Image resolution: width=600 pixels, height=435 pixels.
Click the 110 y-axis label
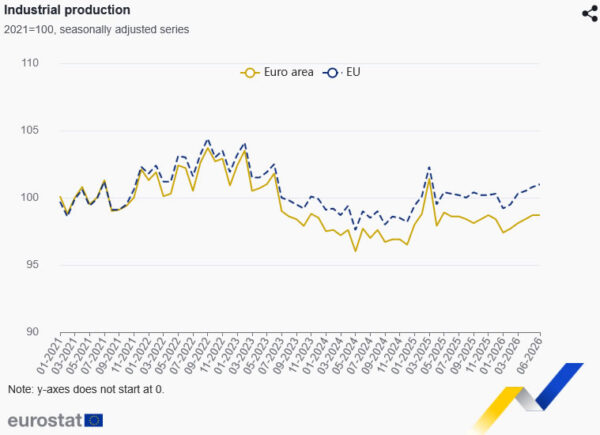30,63
